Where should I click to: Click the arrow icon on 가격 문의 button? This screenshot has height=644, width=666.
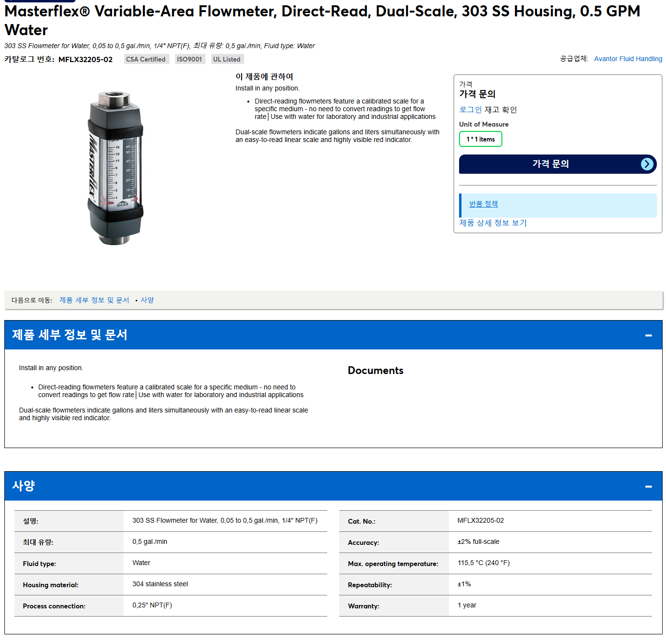coord(647,164)
